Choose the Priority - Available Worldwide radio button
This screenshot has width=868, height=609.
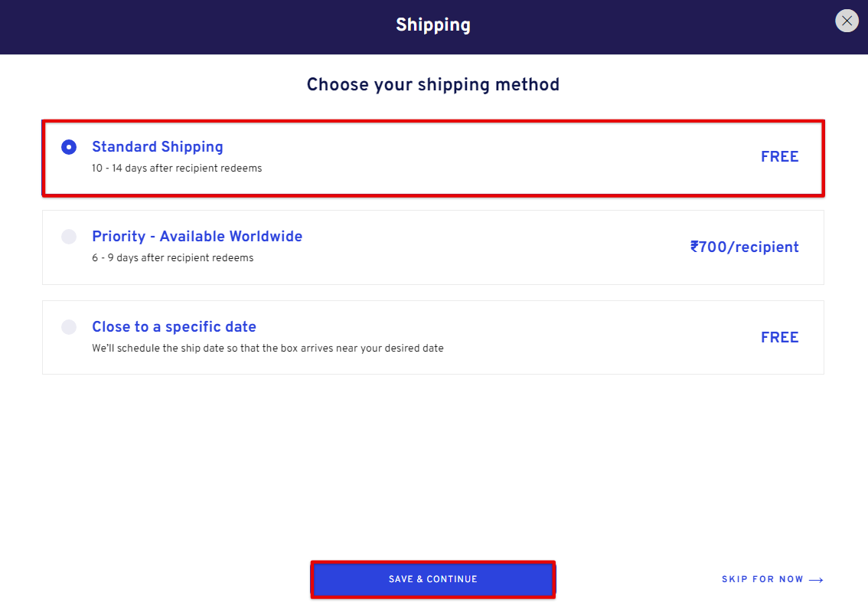(69, 237)
